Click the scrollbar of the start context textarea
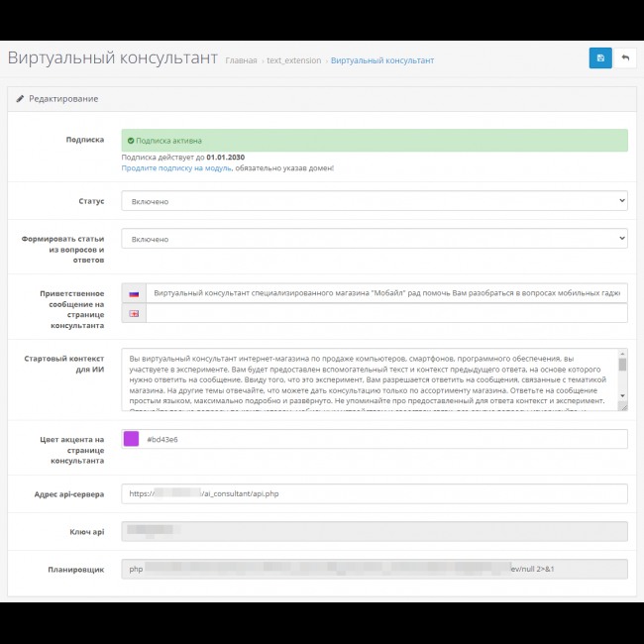This screenshot has width=644, height=644. [622, 379]
